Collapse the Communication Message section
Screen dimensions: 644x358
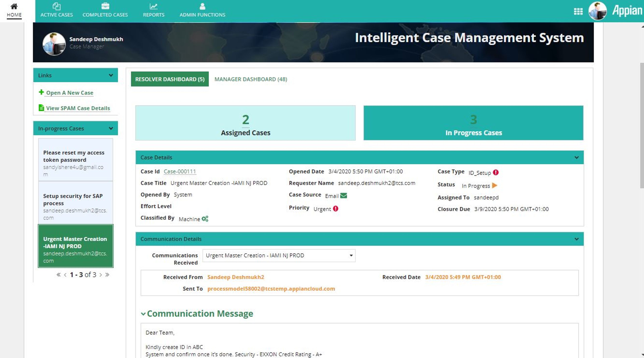pyautogui.click(x=143, y=314)
